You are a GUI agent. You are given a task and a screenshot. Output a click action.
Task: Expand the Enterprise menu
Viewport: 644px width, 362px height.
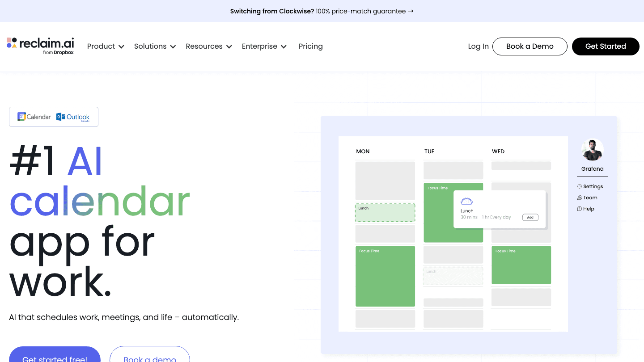point(264,46)
